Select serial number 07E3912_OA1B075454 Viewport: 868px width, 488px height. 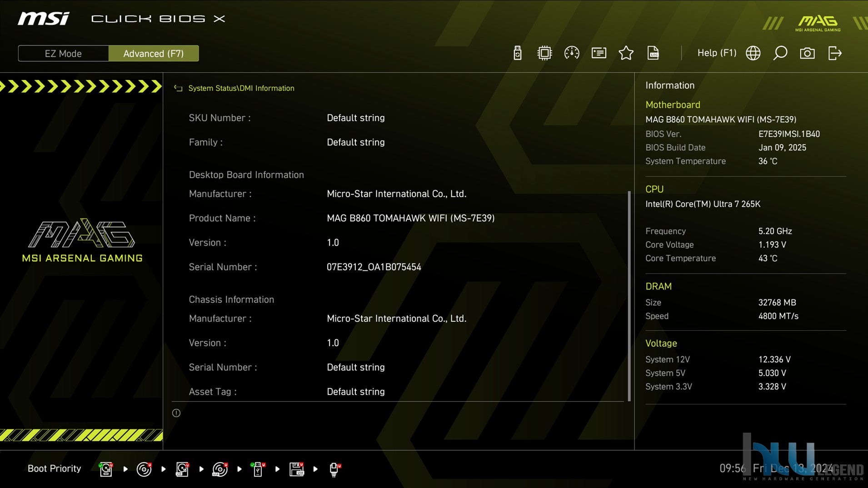click(374, 267)
